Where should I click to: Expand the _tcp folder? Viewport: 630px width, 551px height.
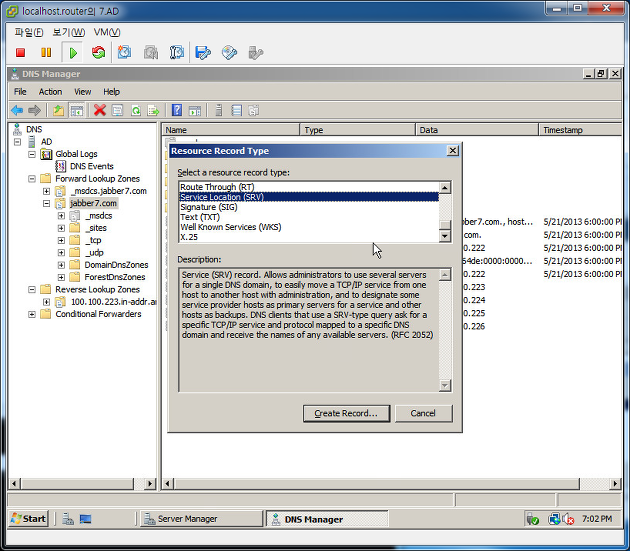(61, 240)
